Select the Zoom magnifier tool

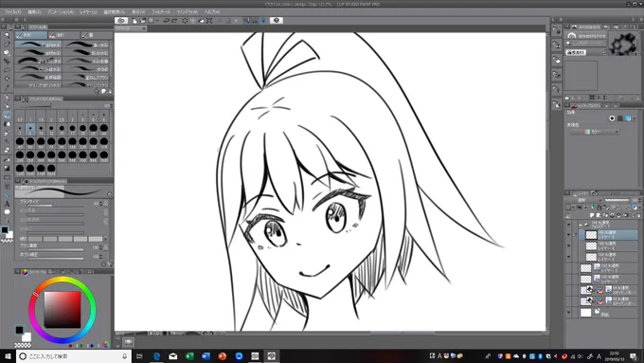7,35
